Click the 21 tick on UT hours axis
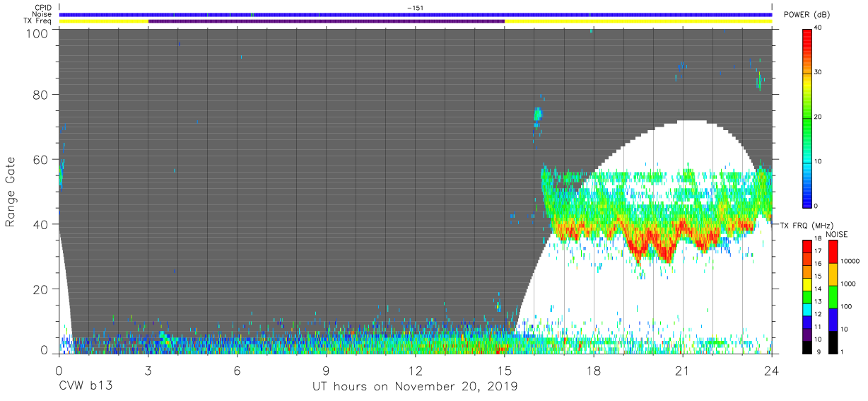The height and width of the screenshot is (401, 868). (x=683, y=370)
